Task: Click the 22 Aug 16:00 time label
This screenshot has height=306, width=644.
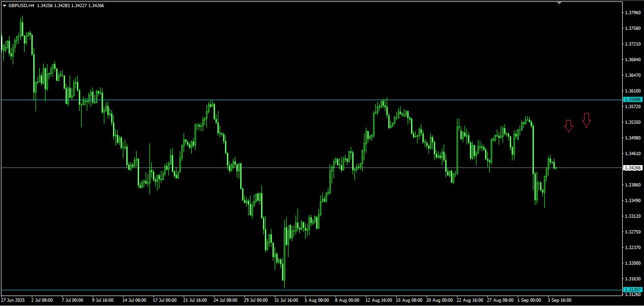Action: click(x=470, y=300)
